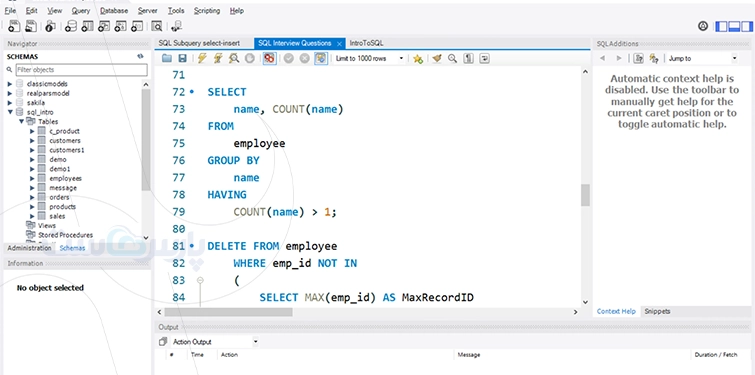755x375 pixels.
Task: Expand the classicmodels schema
Action: click(10, 84)
